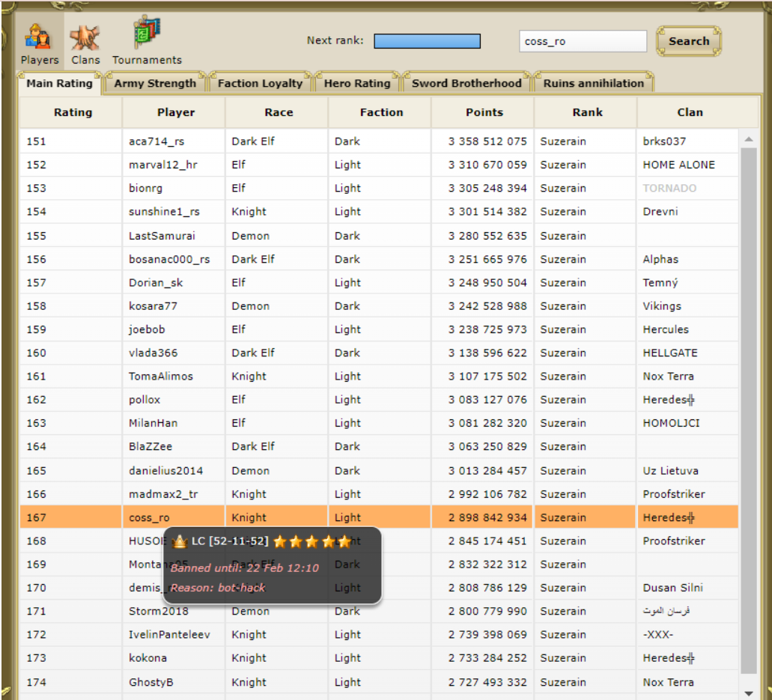Select player bosanac000_rs

click(169, 260)
